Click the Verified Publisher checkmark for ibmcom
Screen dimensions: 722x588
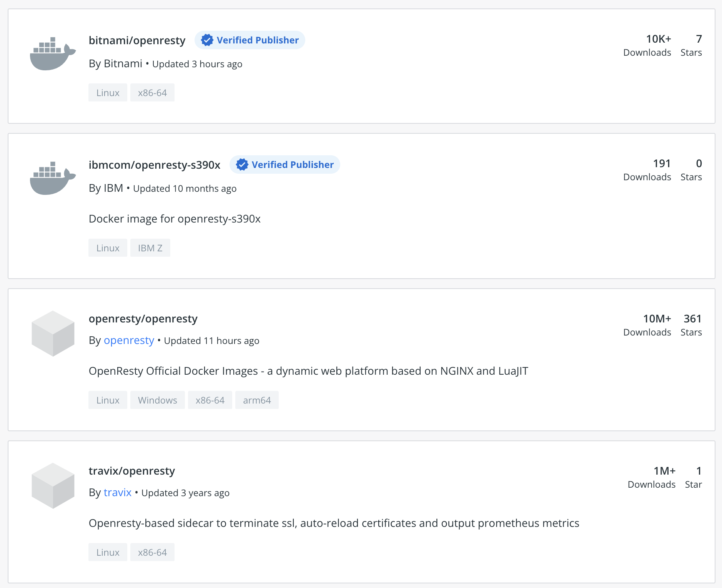pos(242,164)
